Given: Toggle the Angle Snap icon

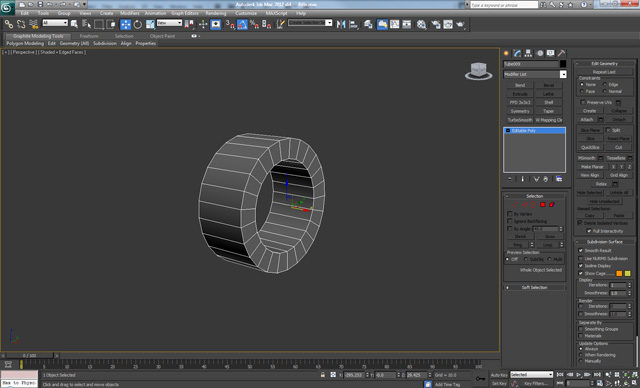Looking at the screenshot, I should tap(242, 24).
